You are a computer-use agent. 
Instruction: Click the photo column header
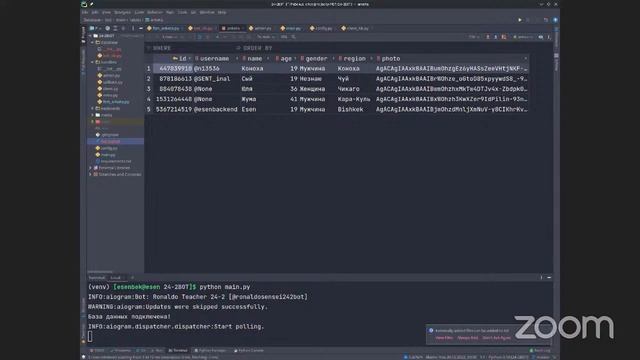pos(451,58)
